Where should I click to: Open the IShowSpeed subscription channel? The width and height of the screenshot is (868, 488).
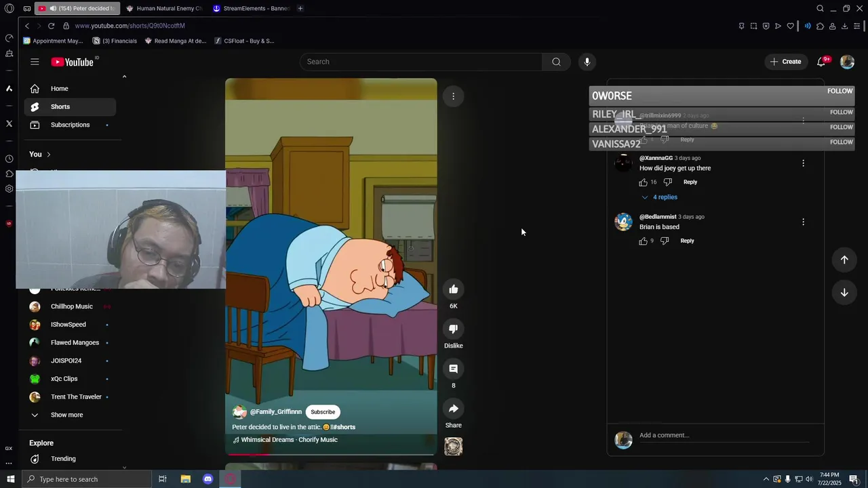(70, 325)
